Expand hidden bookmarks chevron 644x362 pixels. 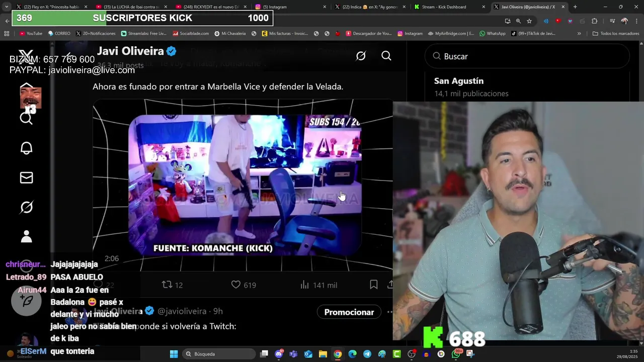(579, 34)
